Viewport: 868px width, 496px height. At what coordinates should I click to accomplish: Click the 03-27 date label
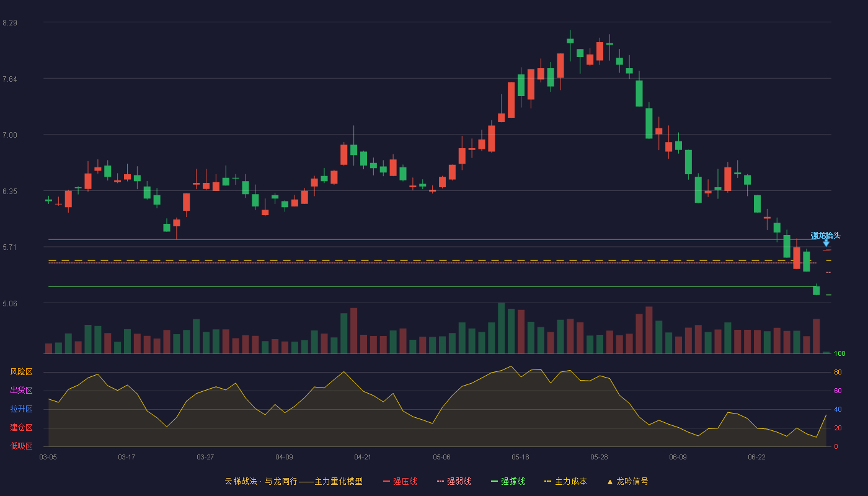[x=205, y=457]
